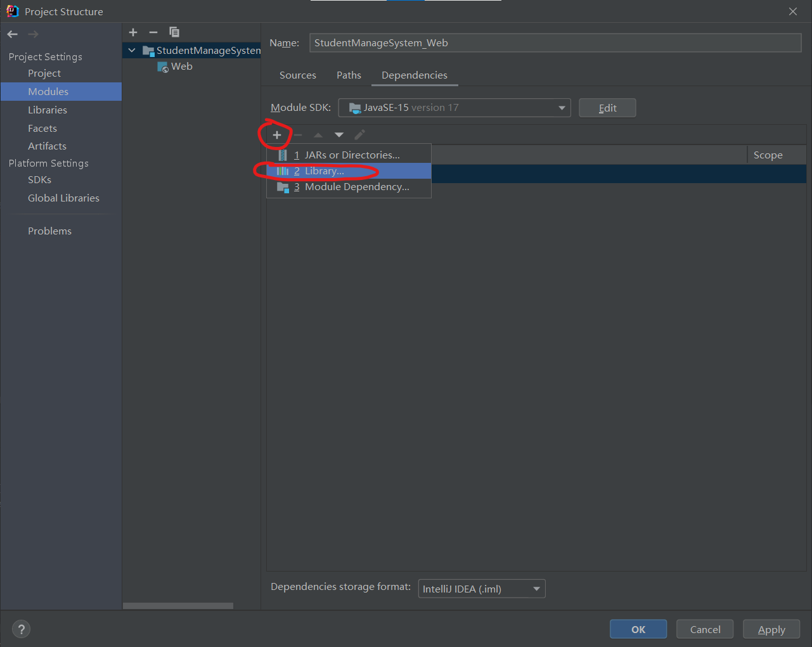Select the Web facet tree row

[191, 67]
